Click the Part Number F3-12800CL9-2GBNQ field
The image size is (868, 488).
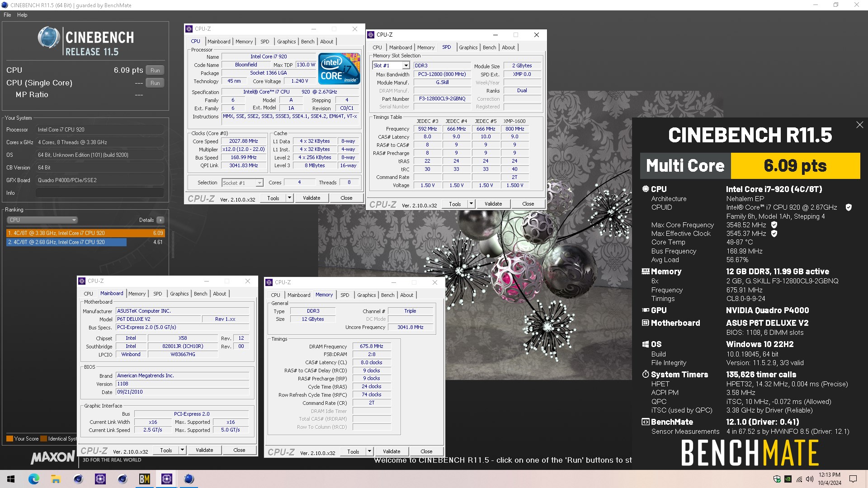pos(442,99)
